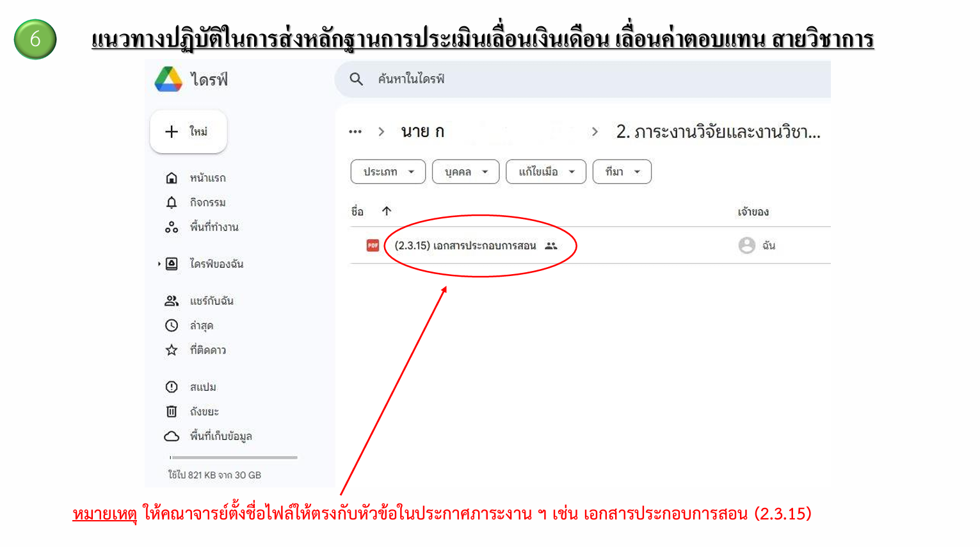
Task: Click the Google Drive logo
Action: pos(168,79)
